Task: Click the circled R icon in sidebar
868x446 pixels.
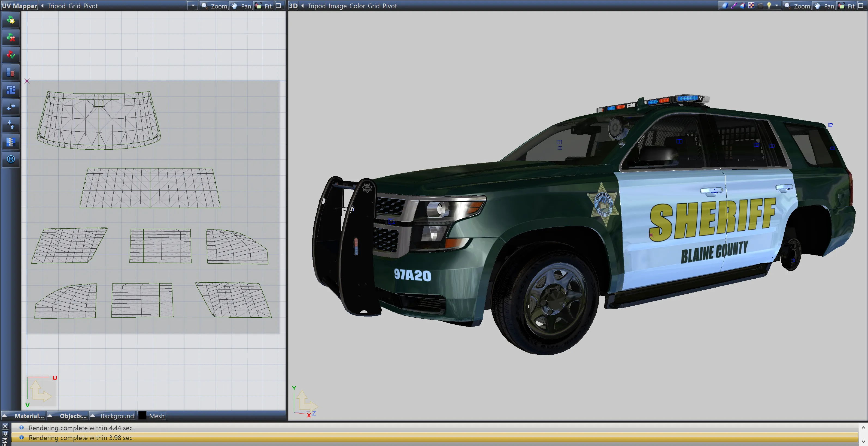Action: 11,159
